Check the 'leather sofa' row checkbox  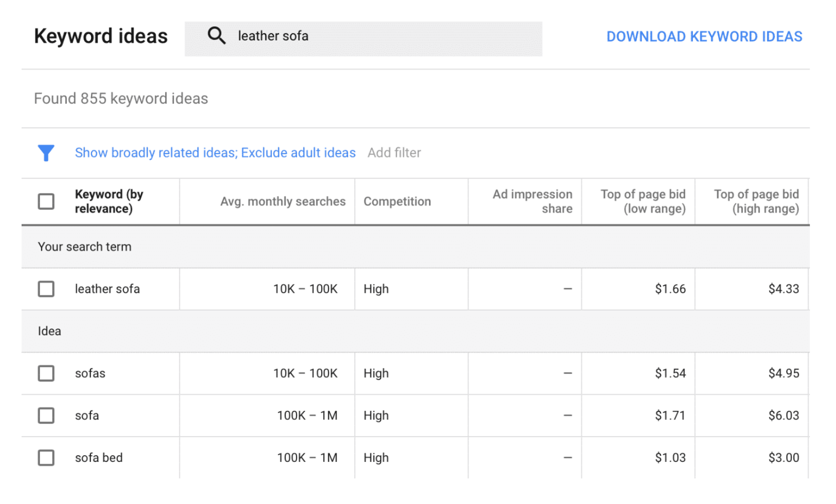point(46,289)
